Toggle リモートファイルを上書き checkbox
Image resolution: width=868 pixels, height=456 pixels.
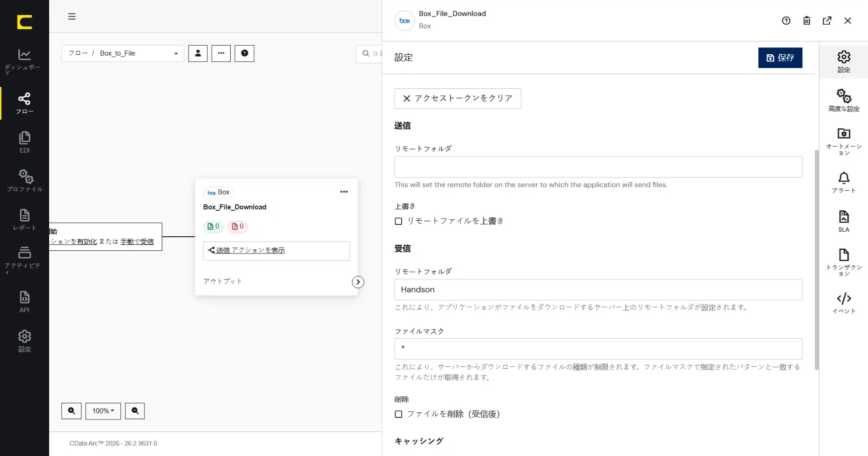point(399,221)
